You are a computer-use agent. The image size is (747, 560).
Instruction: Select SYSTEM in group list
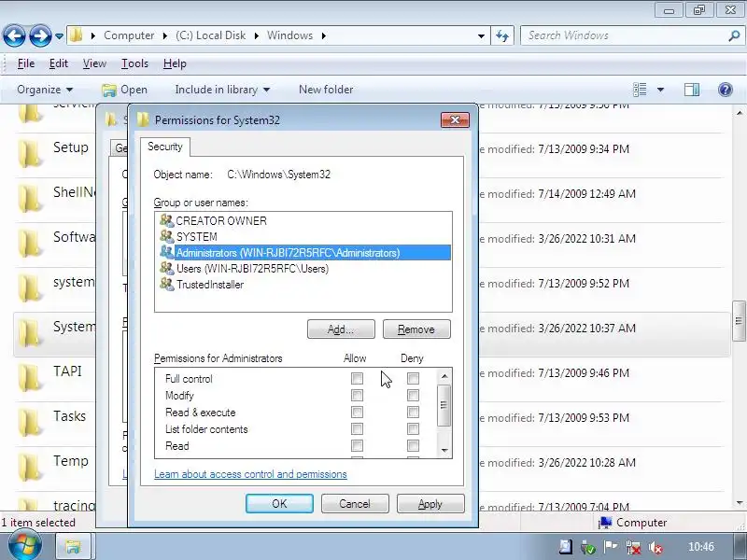pos(303,237)
